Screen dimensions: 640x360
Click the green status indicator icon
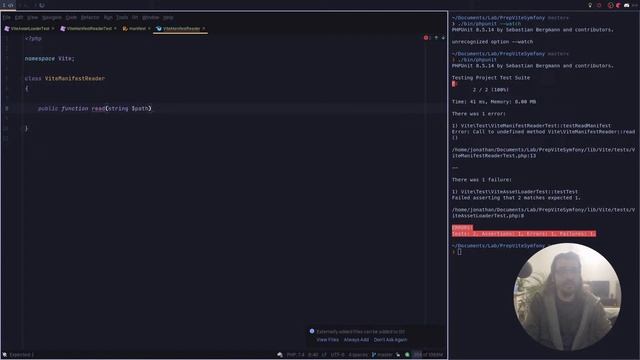point(407,355)
